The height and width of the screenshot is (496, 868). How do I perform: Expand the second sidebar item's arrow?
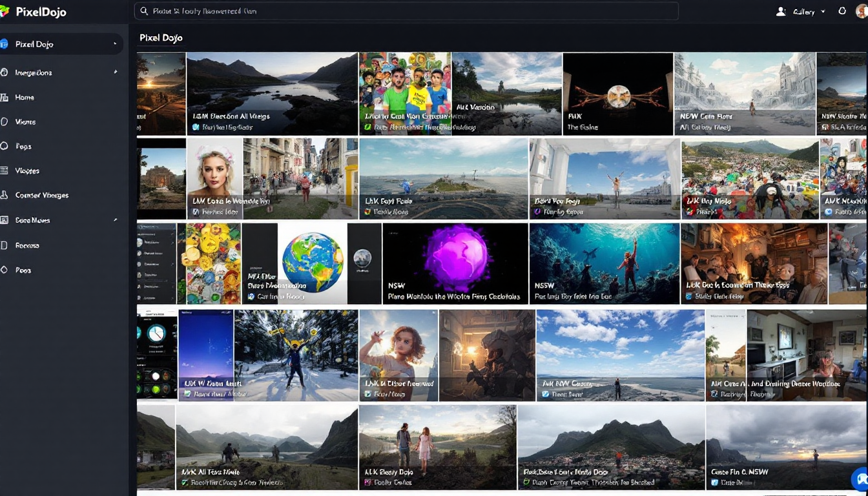(116, 72)
